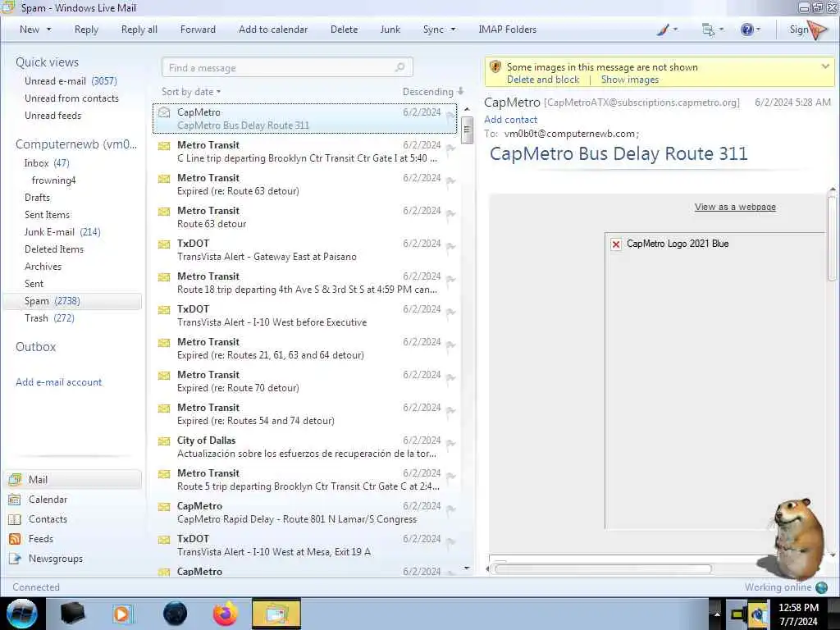Click the Show images link
This screenshot has height=630, width=840.
(630, 80)
